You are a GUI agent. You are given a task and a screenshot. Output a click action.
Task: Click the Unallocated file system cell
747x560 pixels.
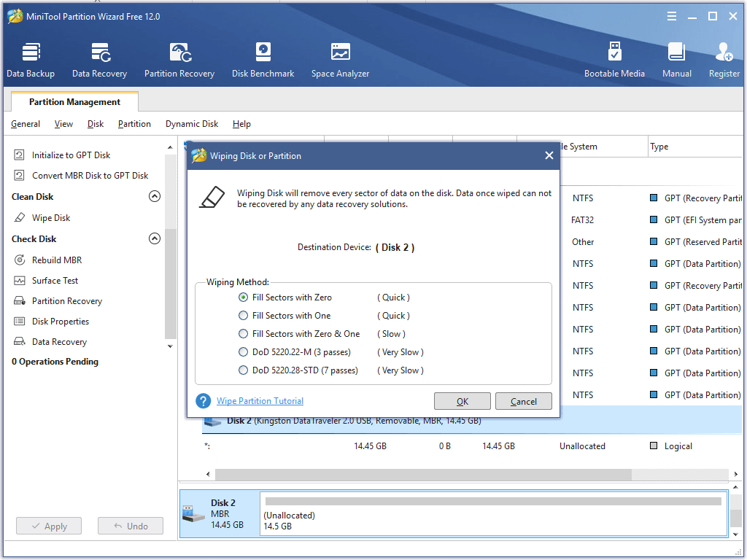pyautogui.click(x=582, y=446)
